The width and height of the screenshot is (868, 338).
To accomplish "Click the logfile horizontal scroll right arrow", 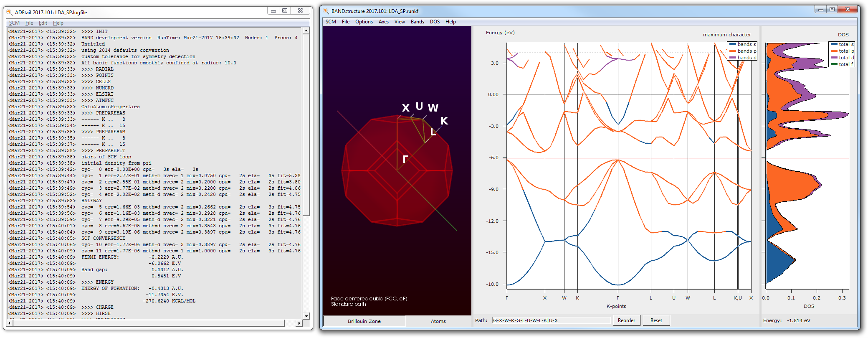I will click(x=299, y=323).
